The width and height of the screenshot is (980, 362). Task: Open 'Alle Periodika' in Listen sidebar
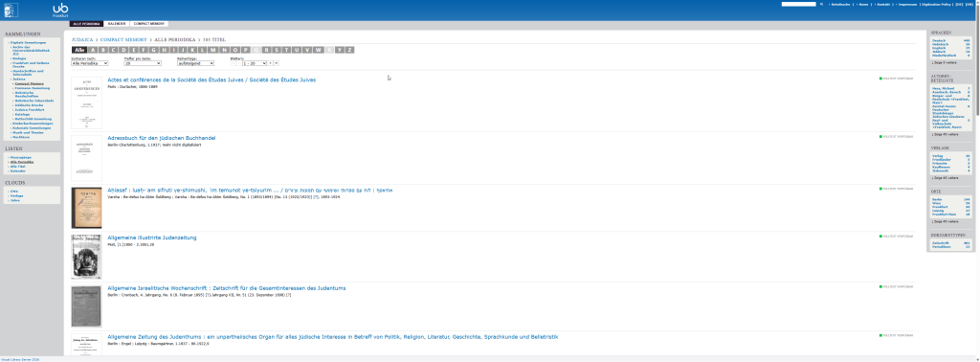[x=22, y=162]
